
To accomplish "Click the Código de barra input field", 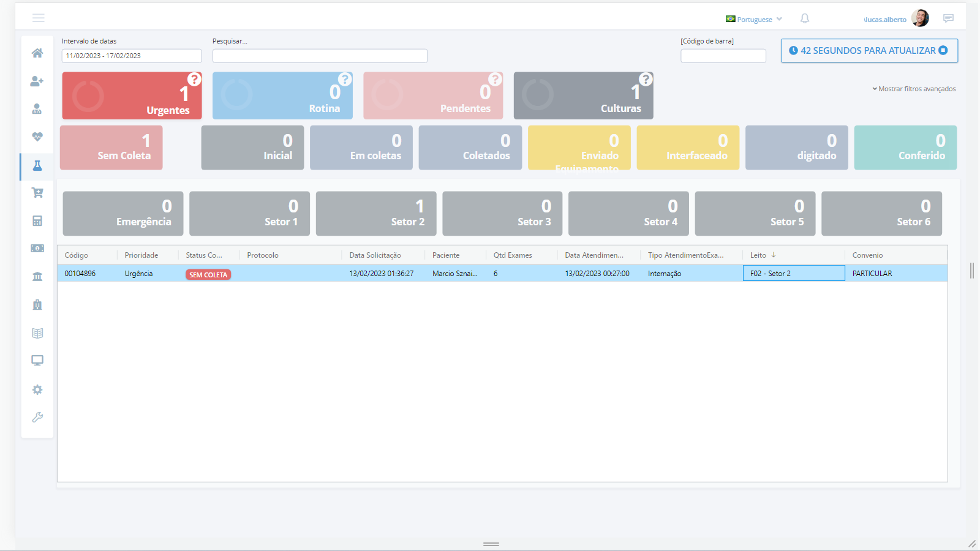I will (x=723, y=56).
